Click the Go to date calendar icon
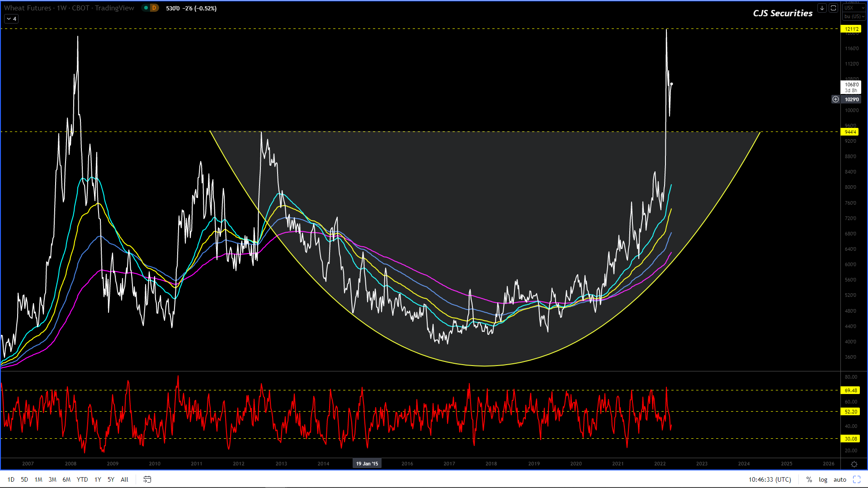Screen dimensions: 868x488 [147, 479]
